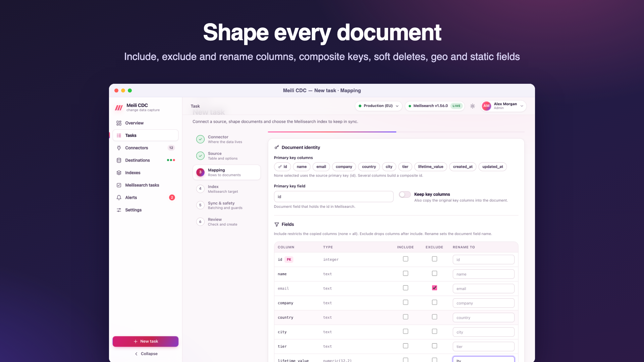Collapse the sidebar
644x362 pixels.
[146, 354]
